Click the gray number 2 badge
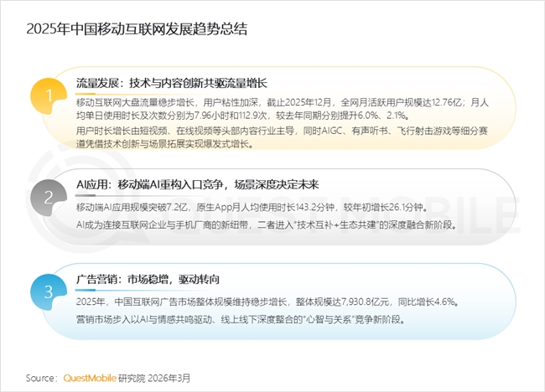This screenshot has height=392, width=545. 49,196
